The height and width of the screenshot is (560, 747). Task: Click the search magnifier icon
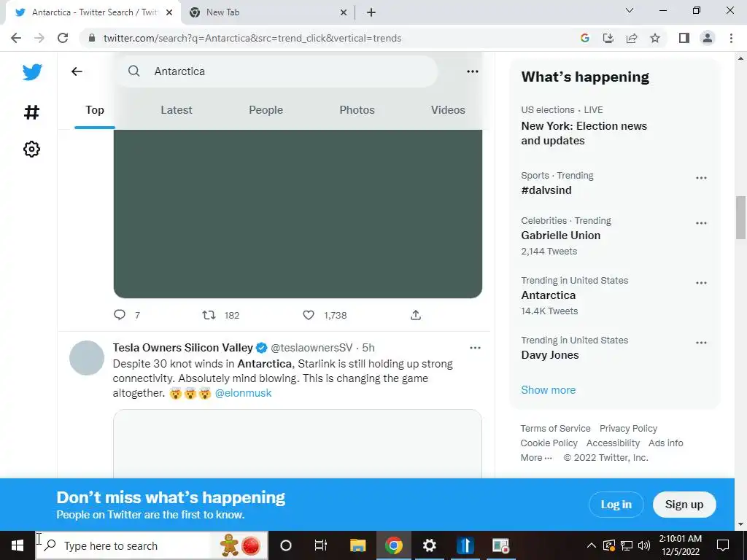pyautogui.click(x=134, y=71)
